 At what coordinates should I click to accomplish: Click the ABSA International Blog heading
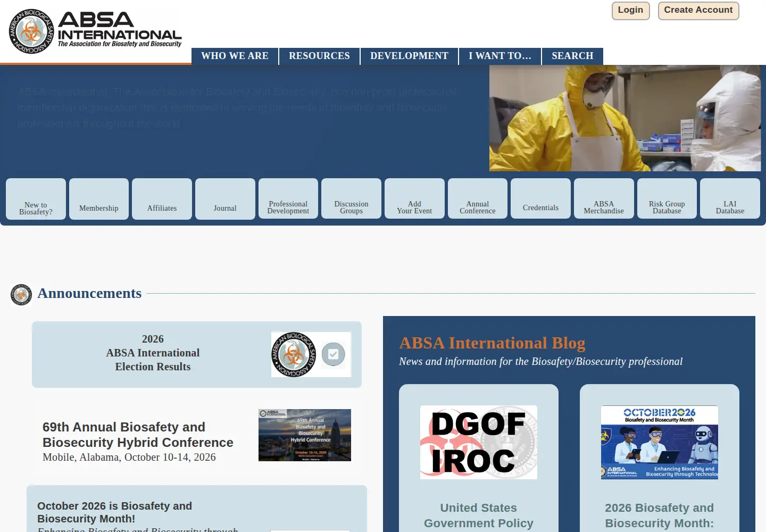[x=492, y=343]
